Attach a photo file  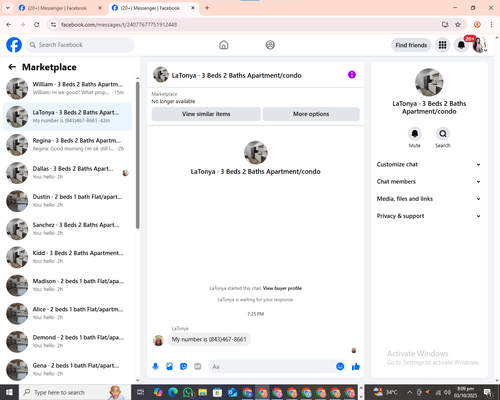(169, 367)
